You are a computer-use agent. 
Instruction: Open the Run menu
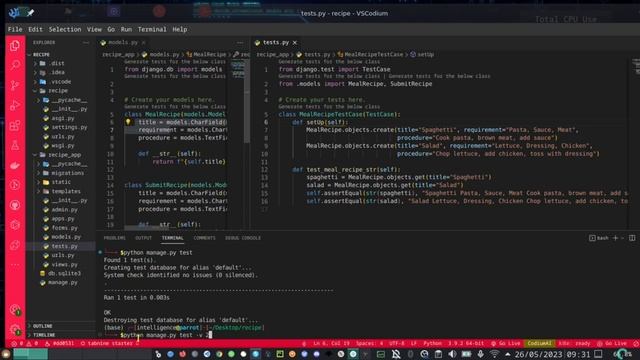tap(126, 29)
